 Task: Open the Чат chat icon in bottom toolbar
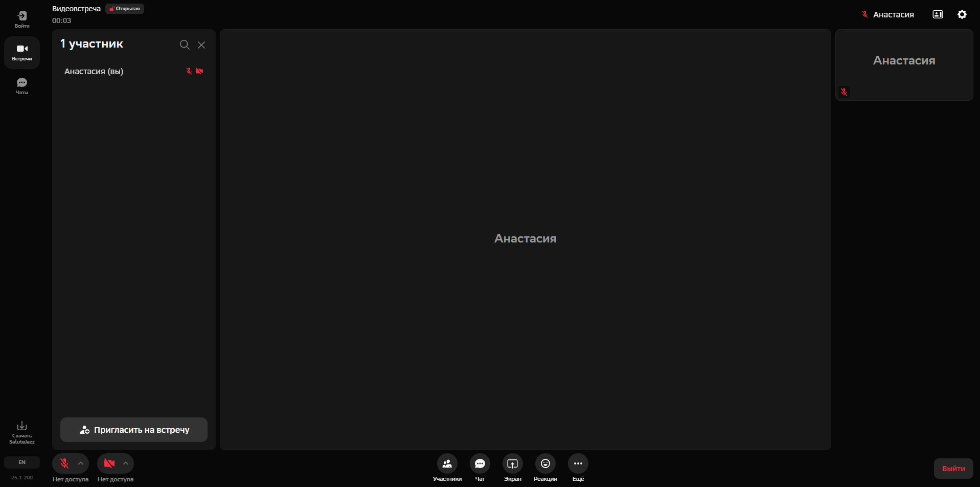point(480,463)
